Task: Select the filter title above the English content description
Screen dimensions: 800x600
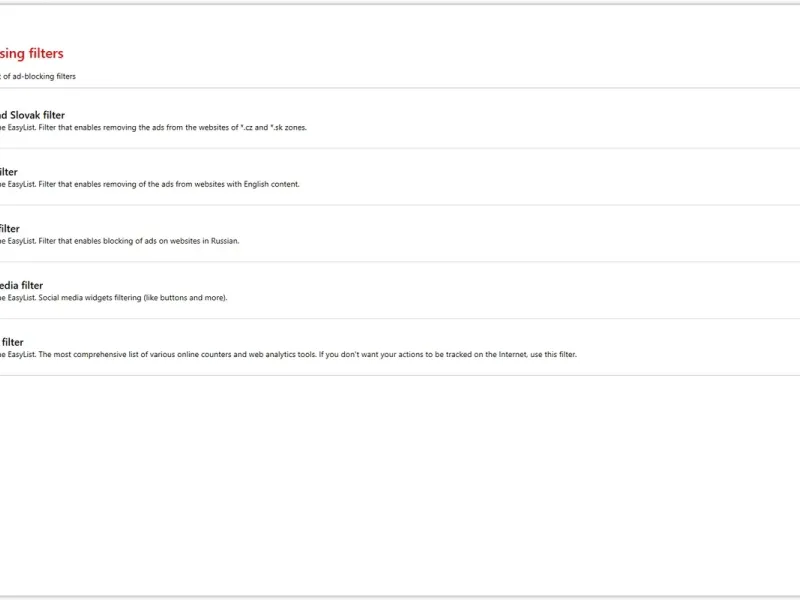Action: (x=9, y=172)
